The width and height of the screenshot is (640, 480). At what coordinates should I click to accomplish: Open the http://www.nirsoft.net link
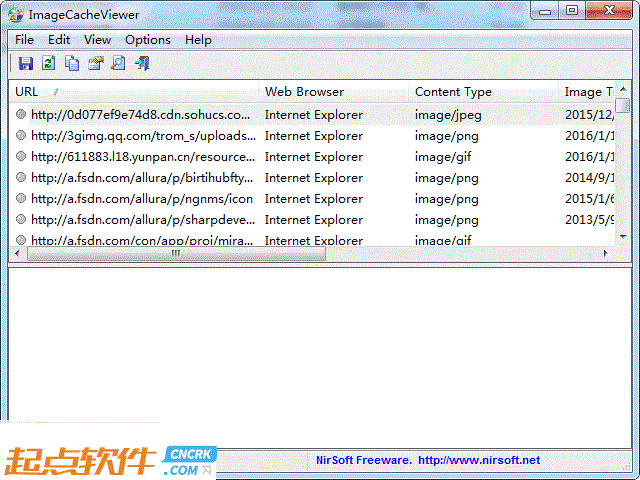[479, 460]
